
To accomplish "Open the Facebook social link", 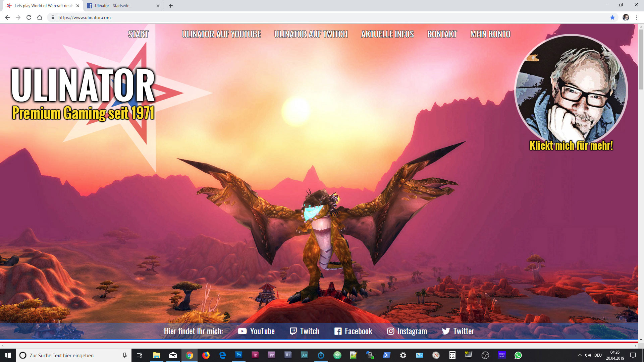I will [353, 331].
